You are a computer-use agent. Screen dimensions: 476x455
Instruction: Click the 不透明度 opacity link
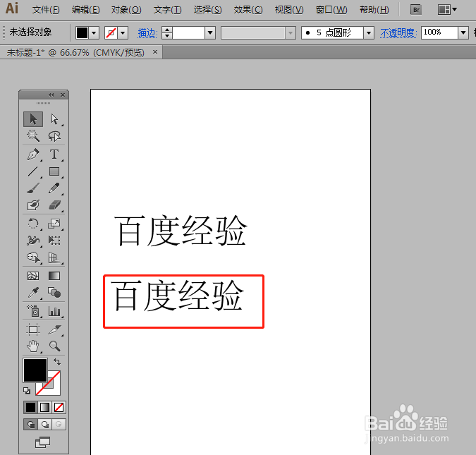[x=398, y=33]
